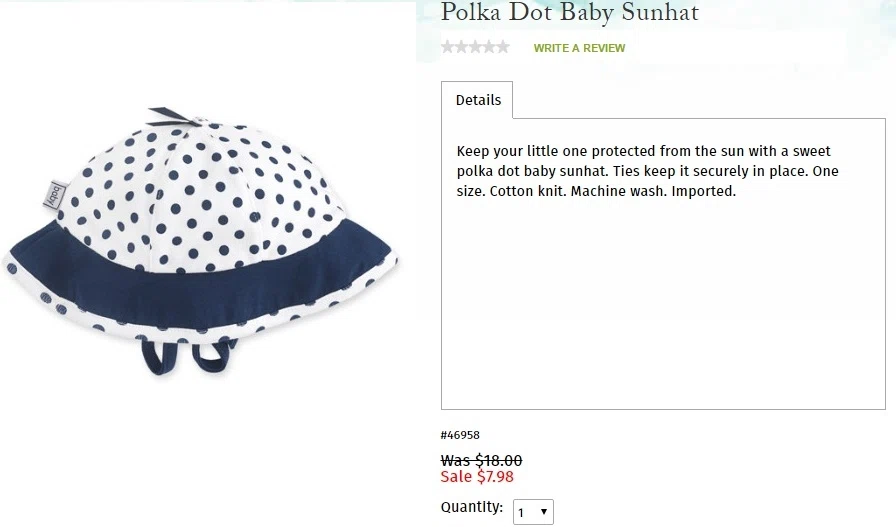Click the fourth rating star
The width and height of the screenshot is (896, 527).
coord(489,47)
